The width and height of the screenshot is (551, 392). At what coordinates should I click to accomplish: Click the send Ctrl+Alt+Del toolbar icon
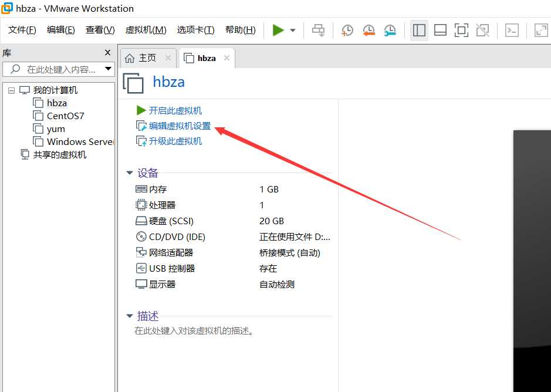click(x=319, y=31)
